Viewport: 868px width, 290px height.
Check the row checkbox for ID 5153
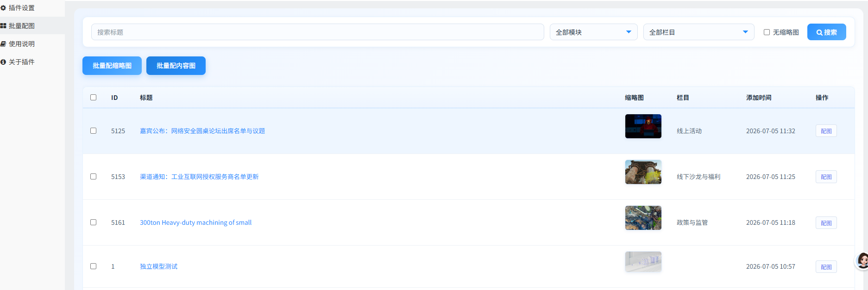[x=93, y=176]
